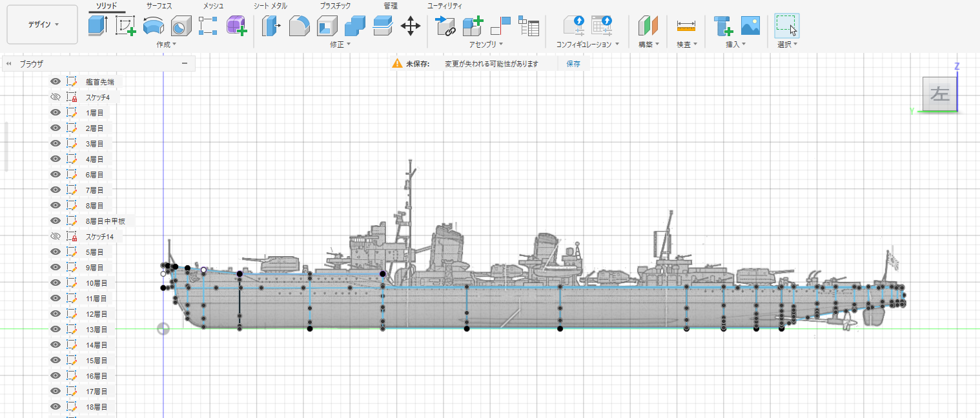
Task: Expand the 作成 (Create) dropdown menu
Action: click(x=166, y=45)
